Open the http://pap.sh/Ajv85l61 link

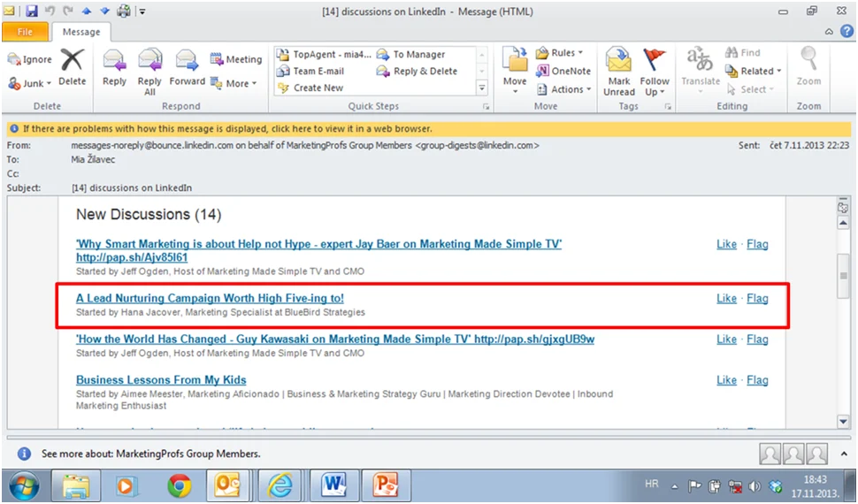132,257
